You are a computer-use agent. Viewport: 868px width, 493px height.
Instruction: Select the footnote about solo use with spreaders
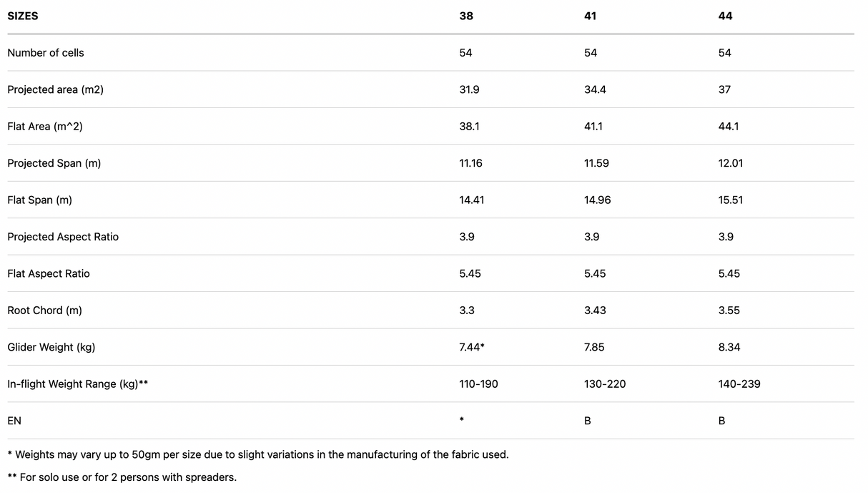point(122,477)
